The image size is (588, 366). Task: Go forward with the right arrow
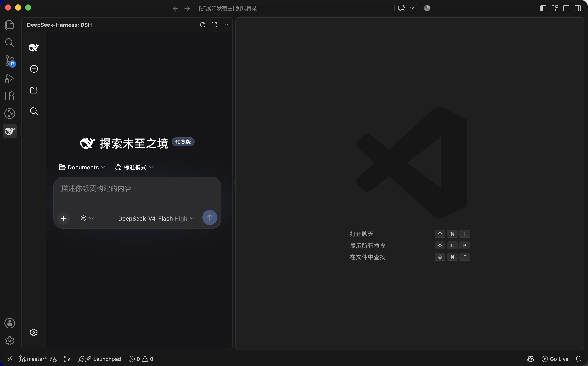tap(187, 8)
